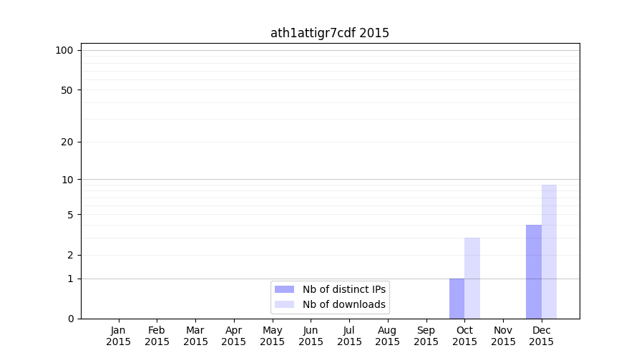
Task: Select the December distinct IPs bar
Action: tap(534, 272)
